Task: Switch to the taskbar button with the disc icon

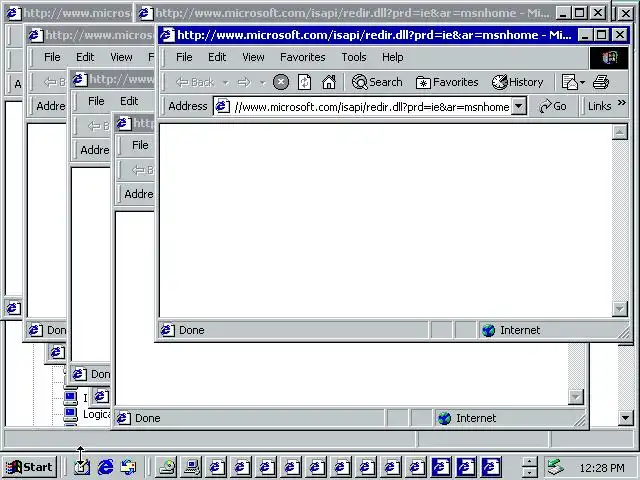Action: pos(167,467)
